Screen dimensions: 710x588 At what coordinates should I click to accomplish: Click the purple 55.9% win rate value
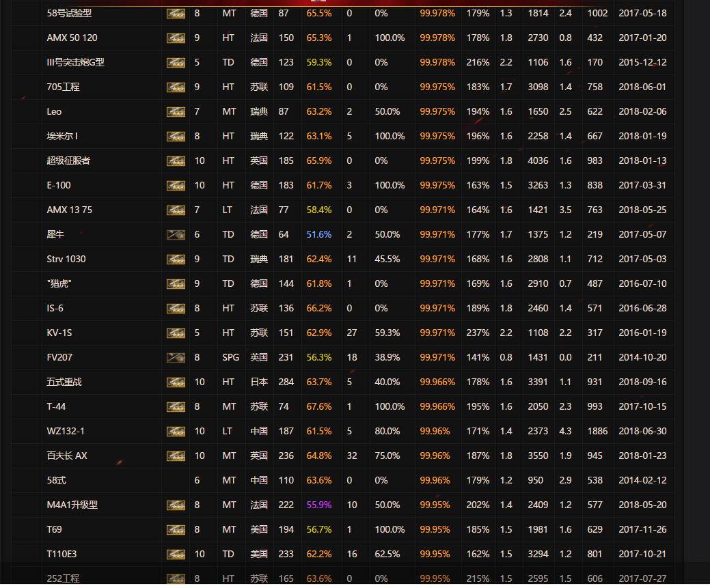pos(318,505)
